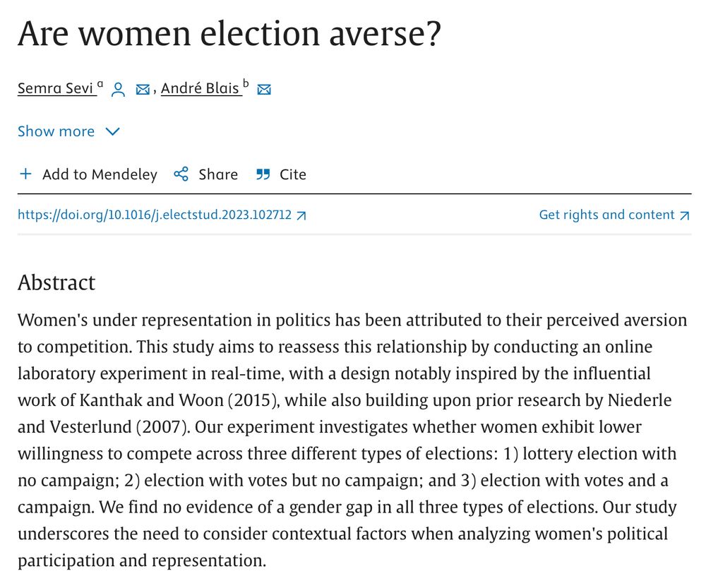Click the share network icon
Image resolution: width=706 pixels, height=588 pixels.
point(181,174)
